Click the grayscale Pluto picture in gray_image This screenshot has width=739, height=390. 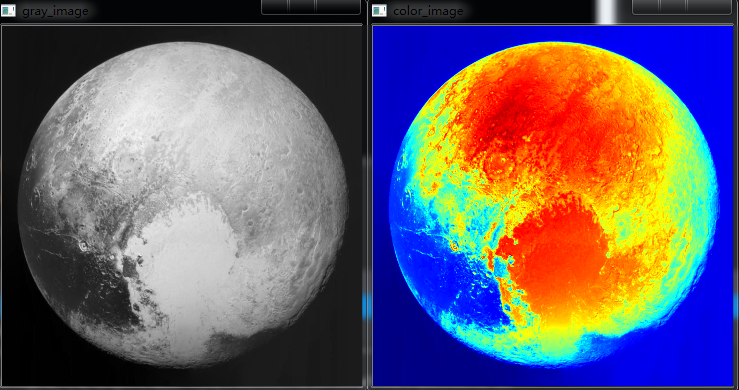pos(181,206)
